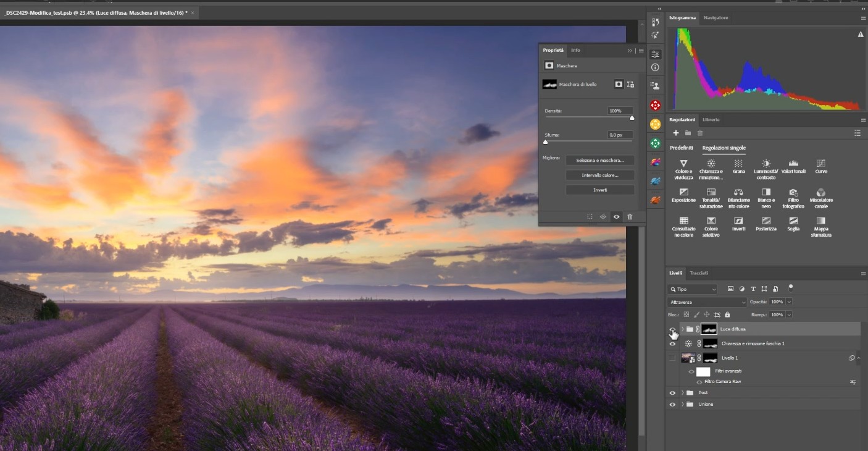Click the Inverti mask button
The width and height of the screenshot is (868, 451).
coord(600,190)
